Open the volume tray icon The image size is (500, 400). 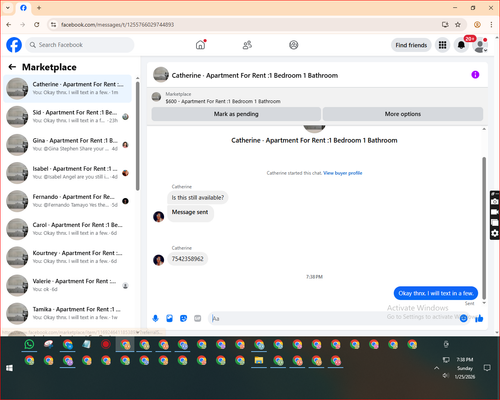446,376
